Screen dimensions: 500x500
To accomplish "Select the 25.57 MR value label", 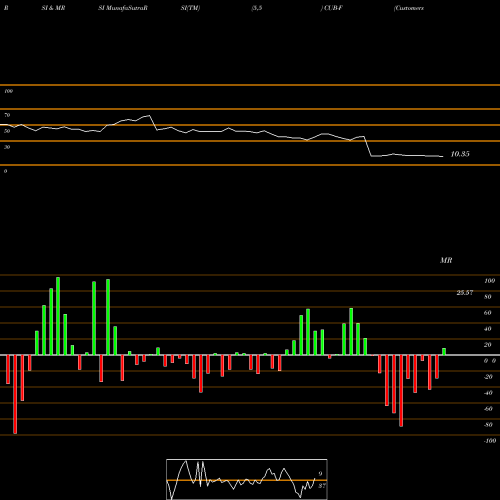I will pos(465,293).
